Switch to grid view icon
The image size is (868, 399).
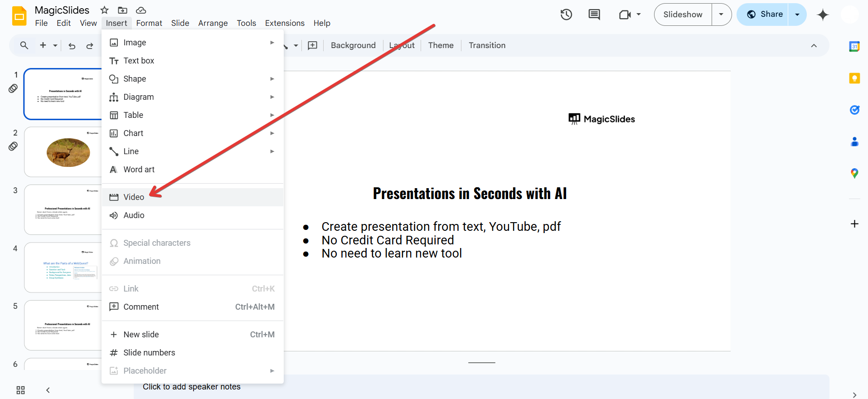[x=20, y=390]
